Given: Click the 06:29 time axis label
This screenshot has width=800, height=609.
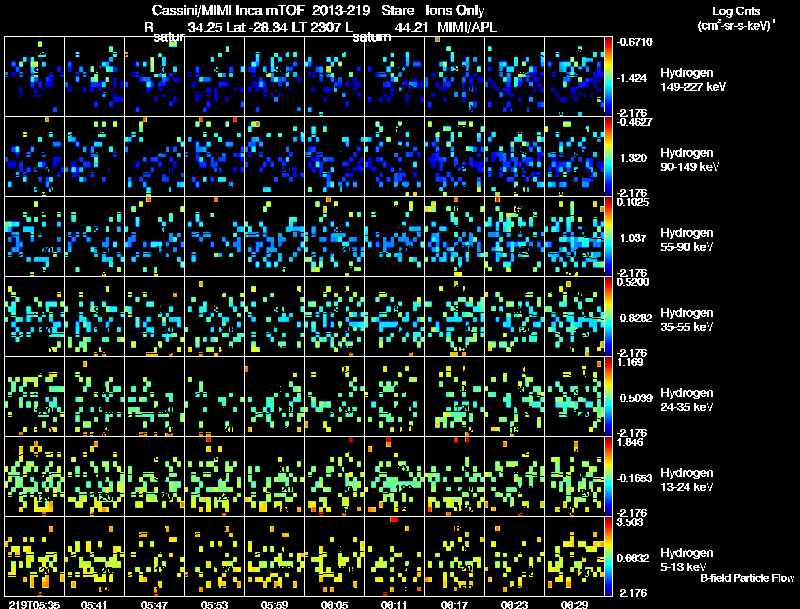Looking at the screenshot, I should tap(574, 604).
